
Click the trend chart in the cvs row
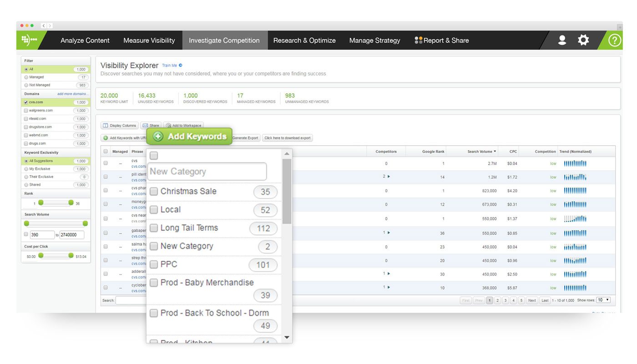[x=575, y=163]
